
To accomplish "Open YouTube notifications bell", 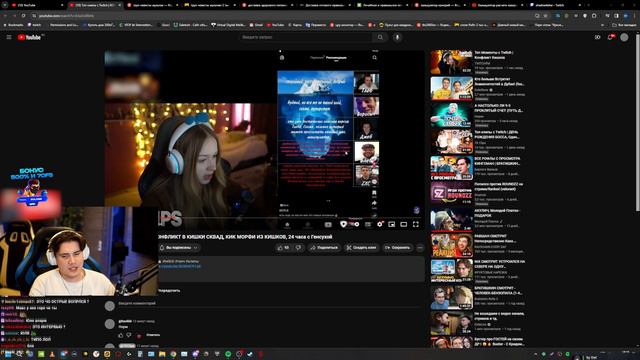I will pyautogui.click(x=611, y=37).
